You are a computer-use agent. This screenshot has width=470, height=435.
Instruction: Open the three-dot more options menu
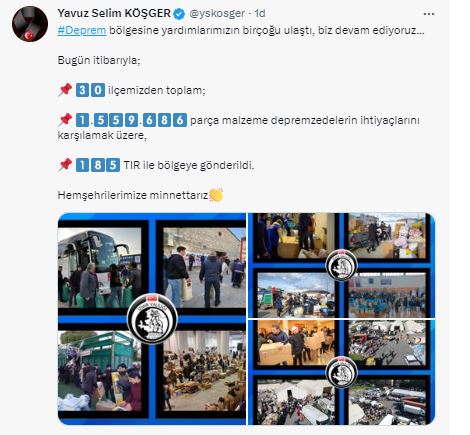click(429, 14)
